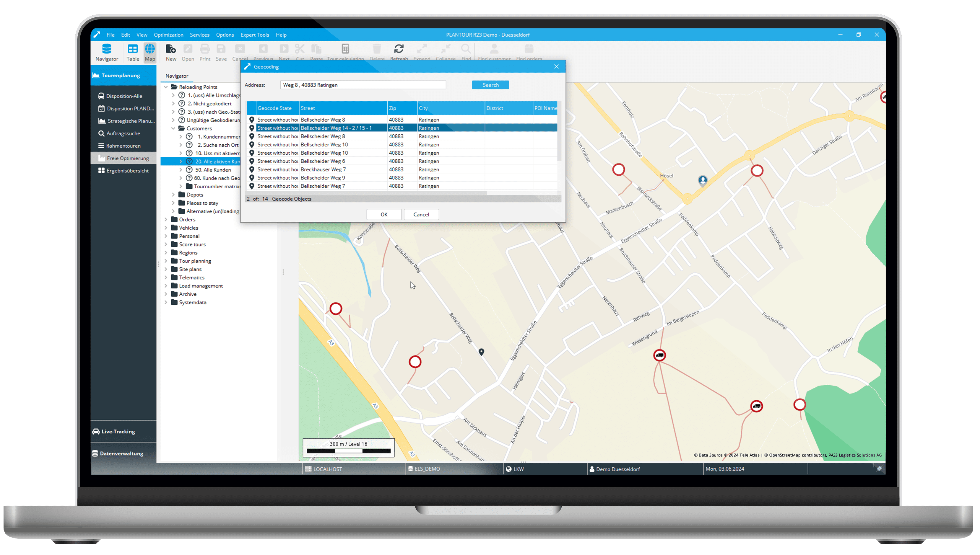Collapse the Reloading Points tree node
The image size is (980, 555).
(x=166, y=86)
